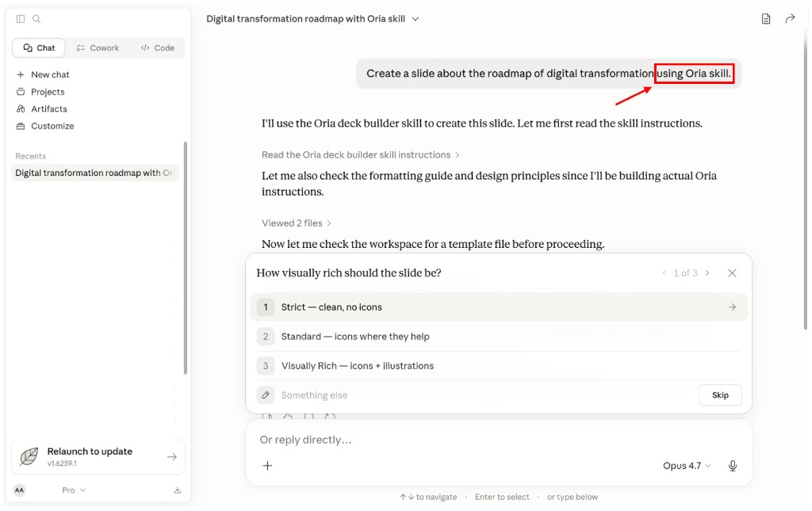This screenshot has width=812, height=511.
Task: Click the Recents heading label
Action: click(x=31, y=156)
